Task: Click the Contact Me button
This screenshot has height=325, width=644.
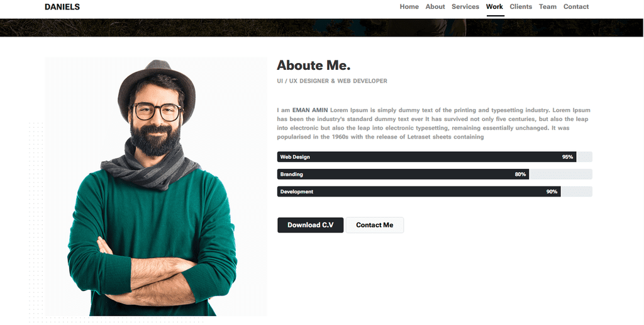Action: (x=375, y=225)
